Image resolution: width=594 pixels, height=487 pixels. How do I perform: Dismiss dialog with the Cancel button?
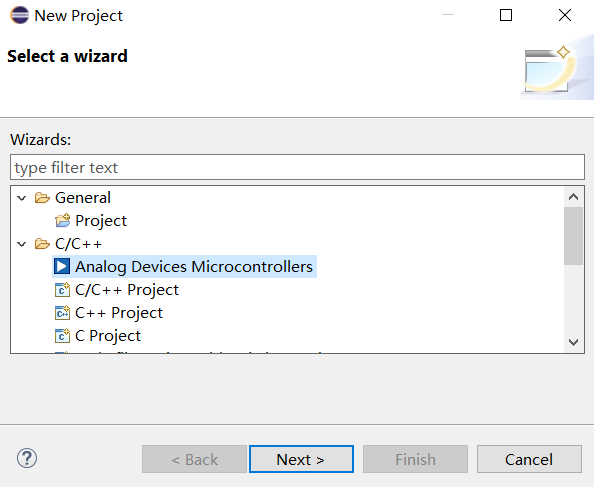pyautogui.click(x=529, y=459)
